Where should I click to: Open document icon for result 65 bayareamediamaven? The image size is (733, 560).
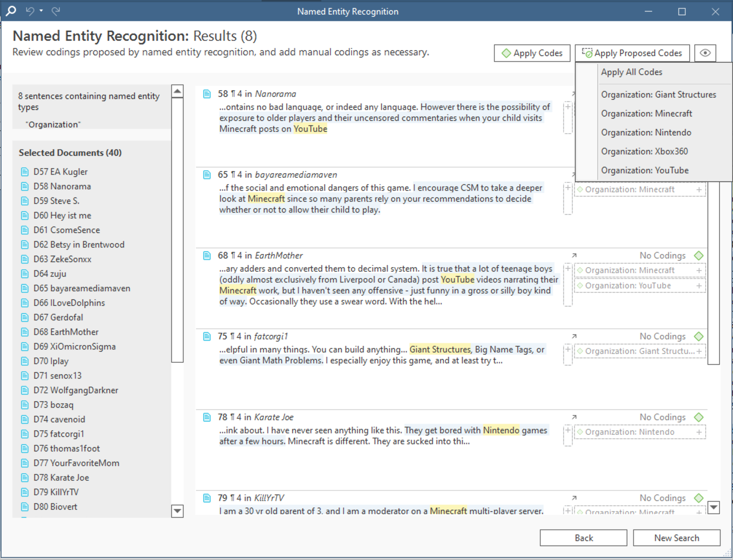[x=207, y=175]
